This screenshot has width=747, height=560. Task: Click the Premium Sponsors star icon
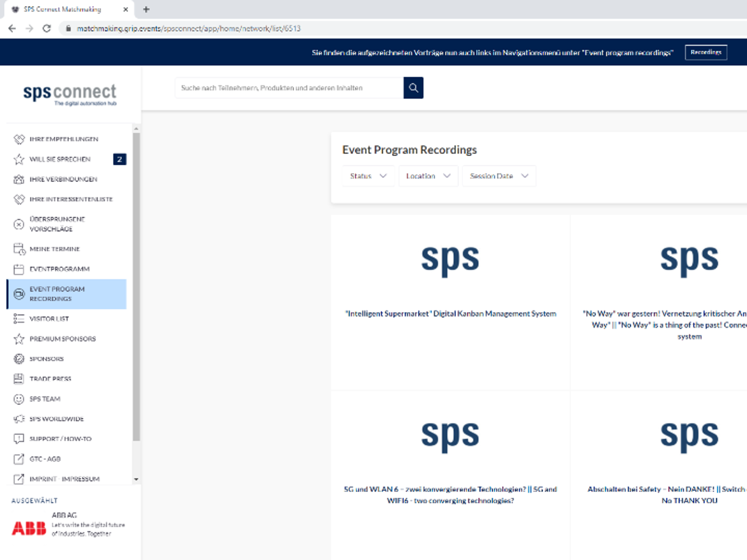point(19,339)
